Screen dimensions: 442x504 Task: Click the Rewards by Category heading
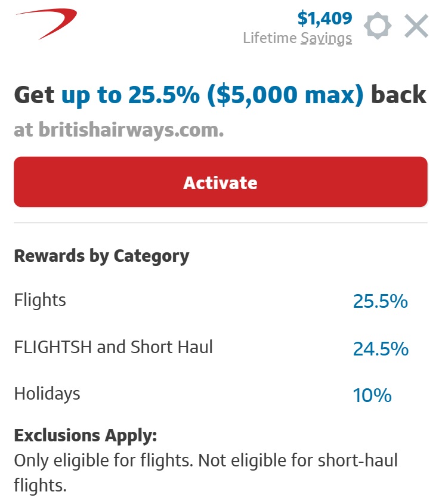coord(101,256)
